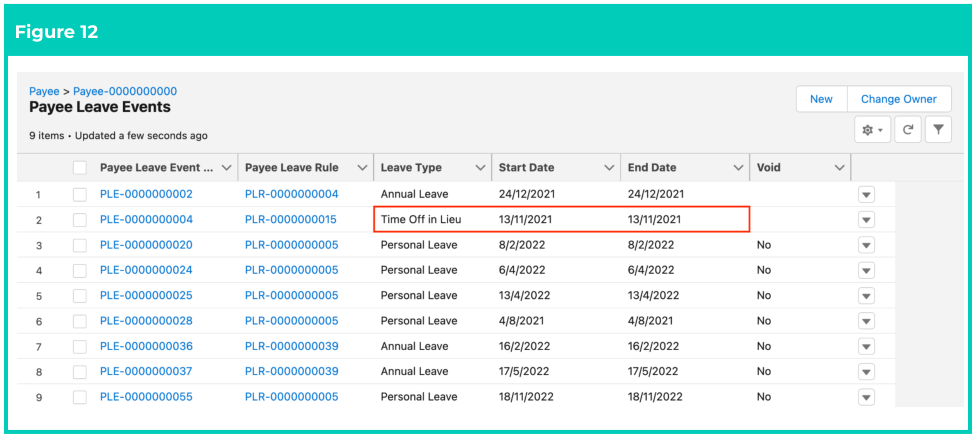The image size is (976, 436).
Task: Open leave event PLE-0000000036
Action: click(x=146, y=346)
